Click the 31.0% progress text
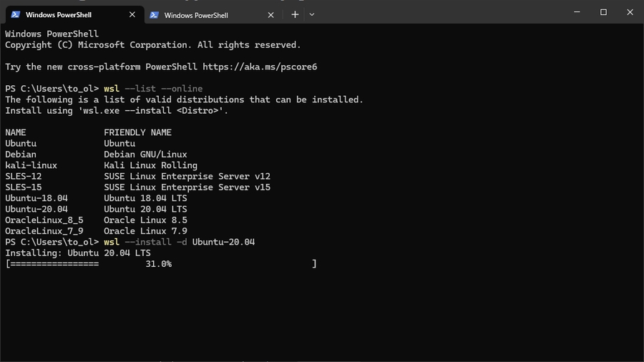The image size is (644, 362). pos(158,264)
